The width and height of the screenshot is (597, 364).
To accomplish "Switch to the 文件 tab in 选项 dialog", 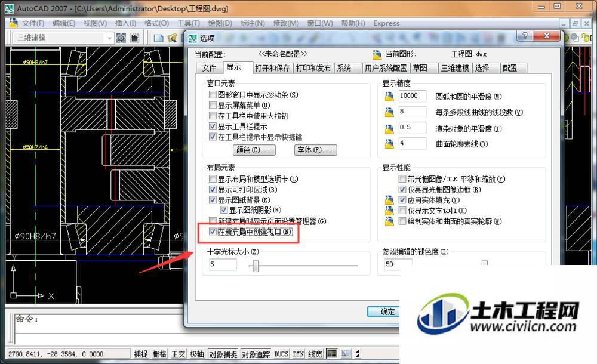I will click(x=209, y=68).
